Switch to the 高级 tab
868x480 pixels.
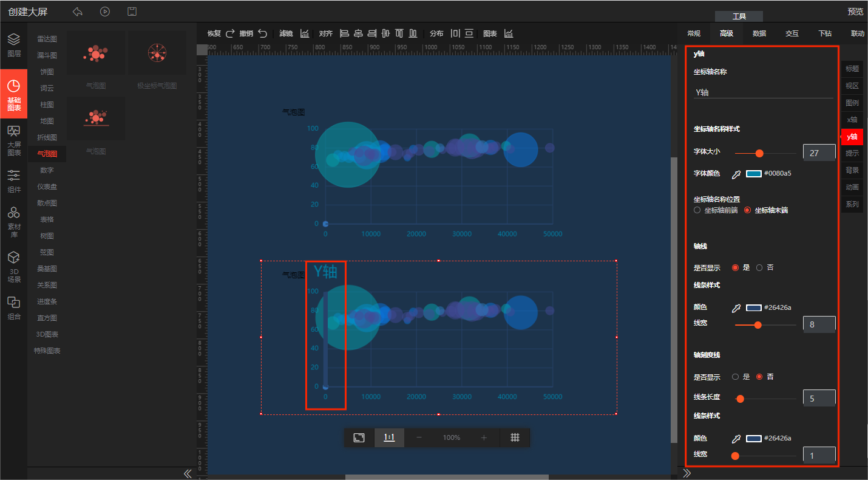726,33
